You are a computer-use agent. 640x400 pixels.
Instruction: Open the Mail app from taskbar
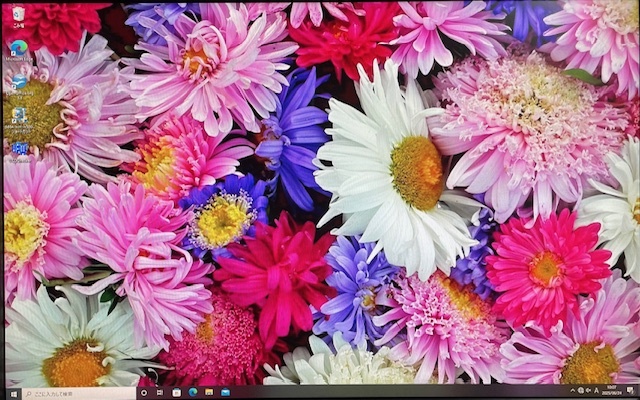[x=225, y=393]
